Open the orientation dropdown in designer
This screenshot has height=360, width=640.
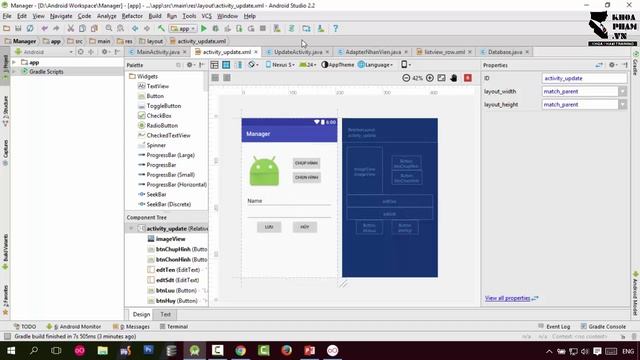(x=406, y=65)
